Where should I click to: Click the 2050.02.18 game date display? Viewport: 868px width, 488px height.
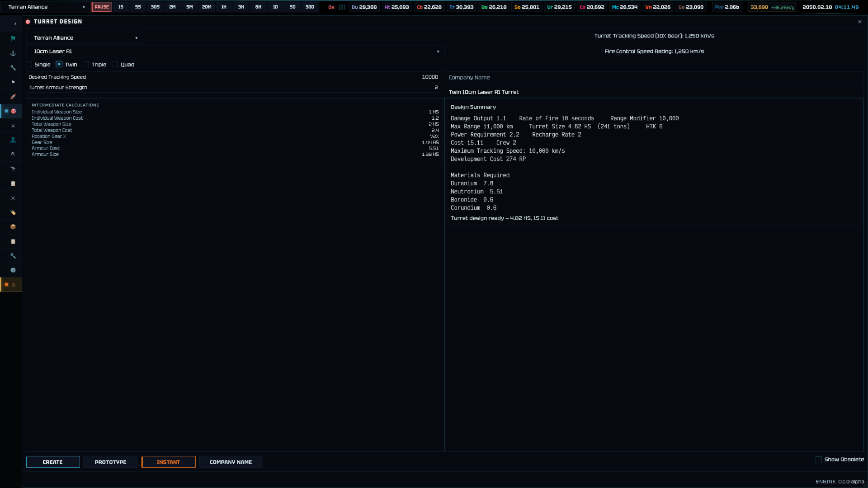click(817, 7)
